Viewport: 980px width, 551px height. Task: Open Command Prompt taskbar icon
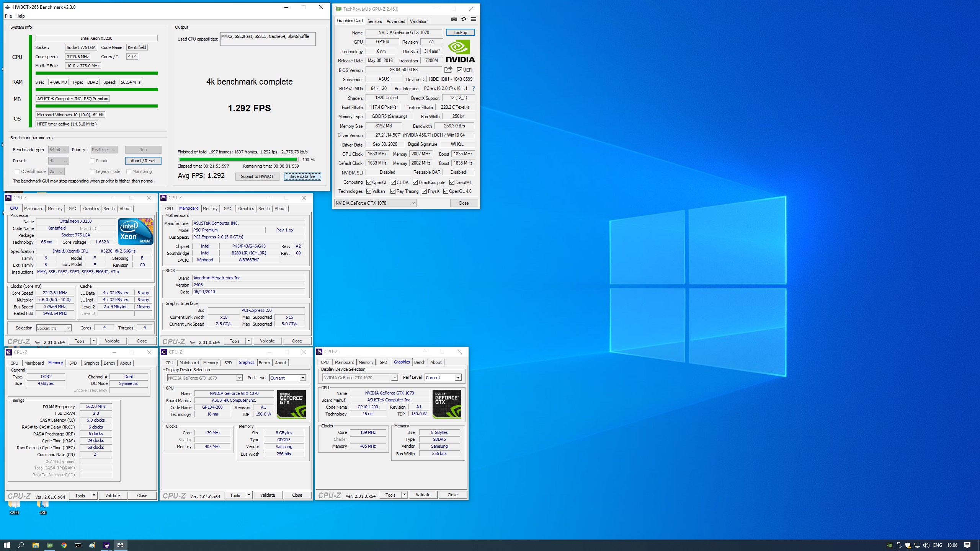pos(78,545)
